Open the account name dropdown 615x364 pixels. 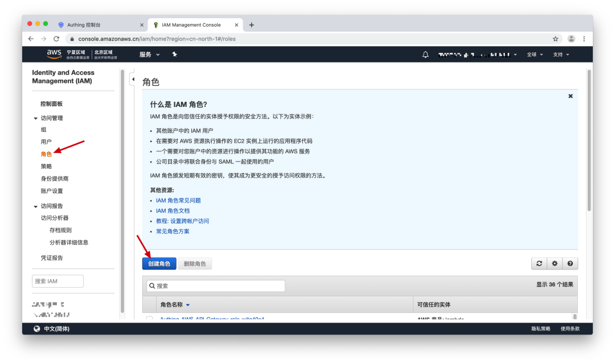(477, 55)
